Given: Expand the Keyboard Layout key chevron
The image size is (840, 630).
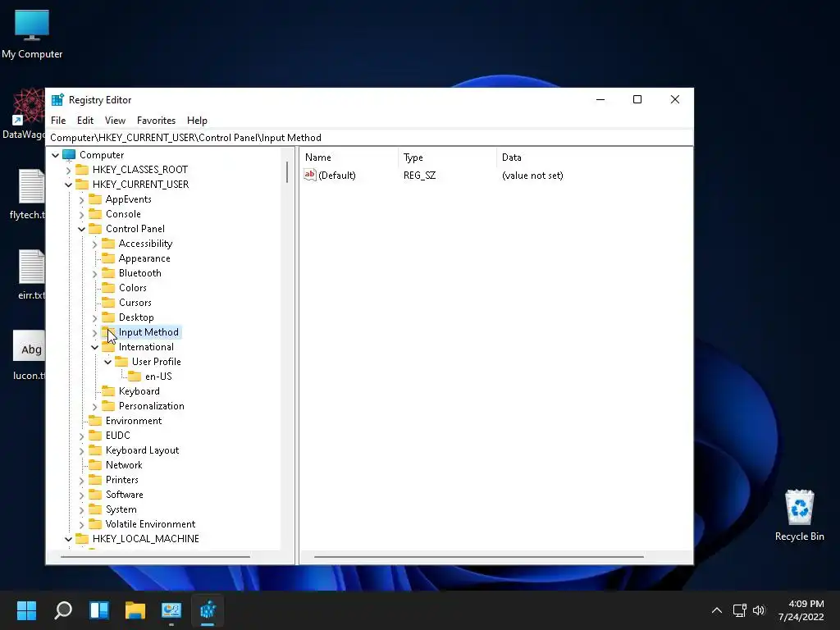Looking at the screenshot, I should 81,451.
